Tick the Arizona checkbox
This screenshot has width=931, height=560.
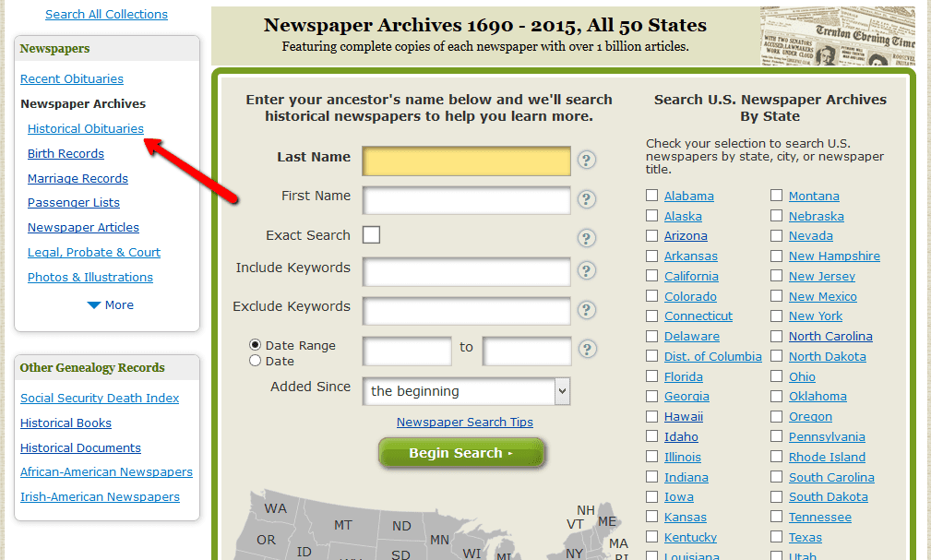pos(652,236)
